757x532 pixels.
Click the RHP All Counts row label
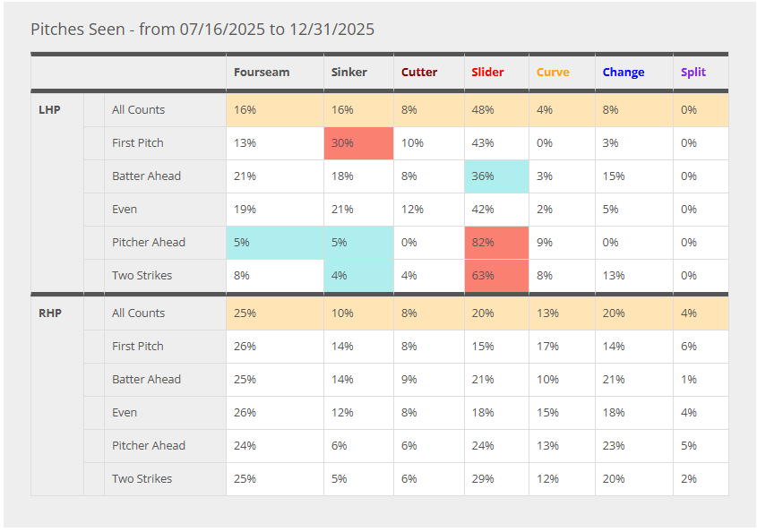(x=138, y=313)
